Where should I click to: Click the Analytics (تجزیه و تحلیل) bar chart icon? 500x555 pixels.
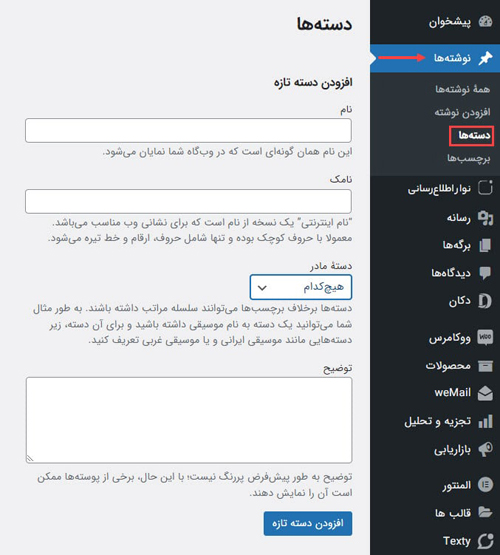[x=485, y=421]
